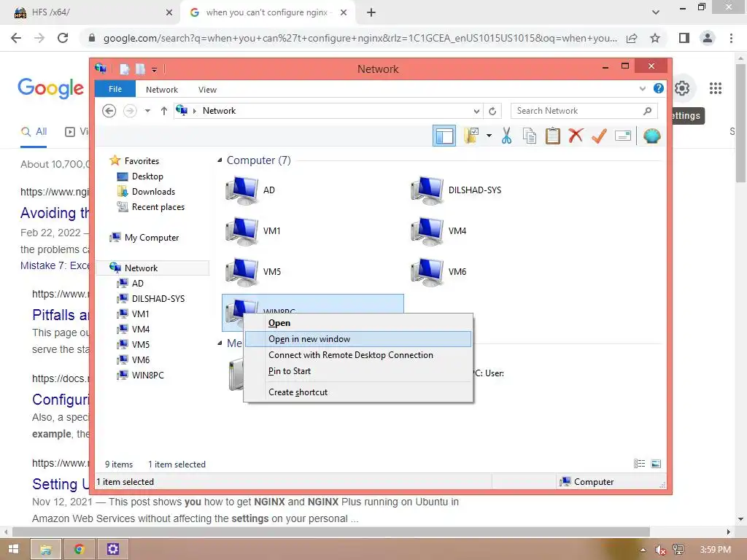Image resolution: width=747 pixels, height=560 pixels.
Task: Open a new Chrome tab
Action: click(371, 12)
